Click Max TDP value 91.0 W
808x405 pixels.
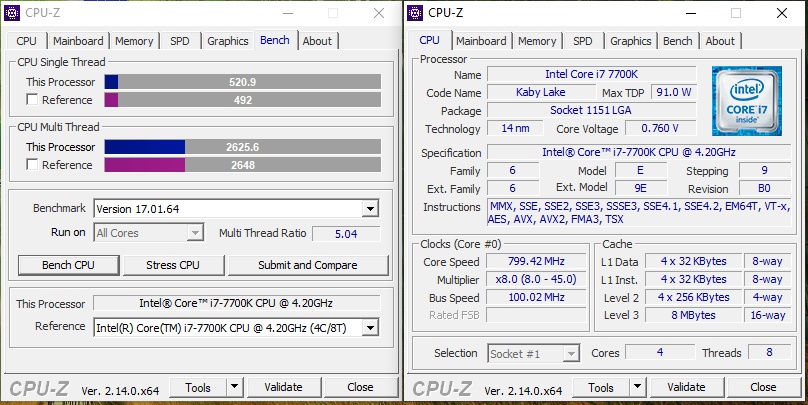[674, 92]
